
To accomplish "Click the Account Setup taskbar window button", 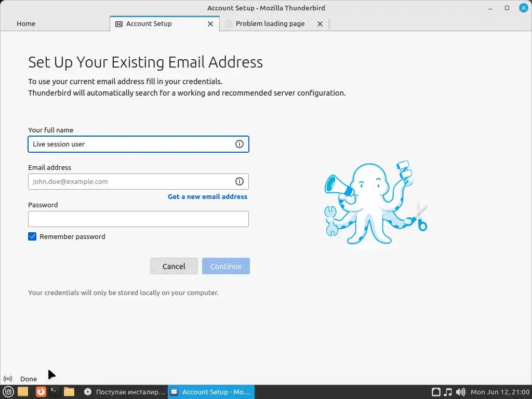I will [211, 392].
